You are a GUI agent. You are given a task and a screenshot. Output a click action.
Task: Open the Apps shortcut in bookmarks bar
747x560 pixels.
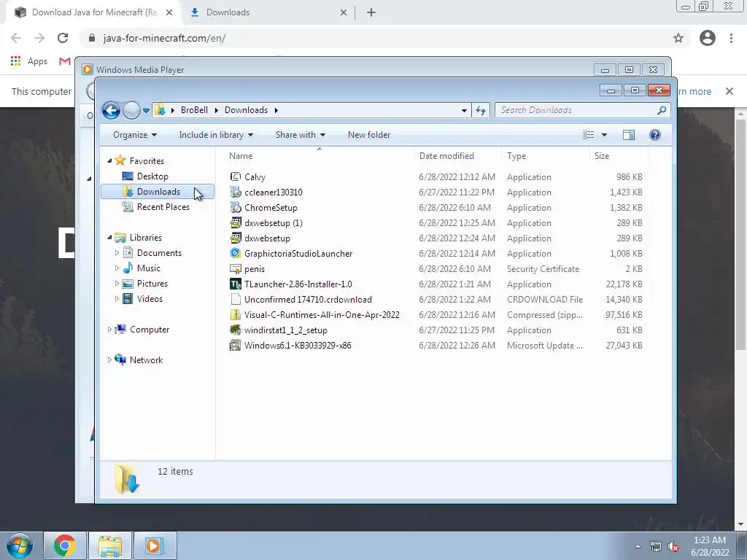(x=29, y=61)
